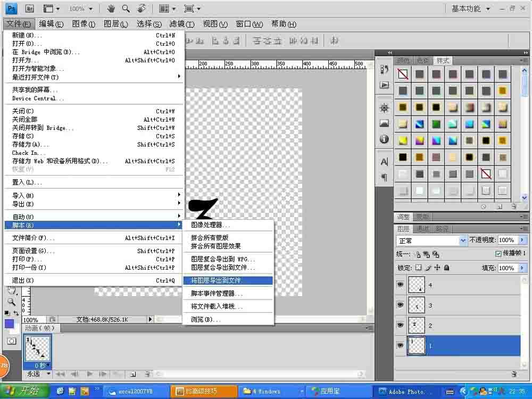The width and height of the screenshot is (532, 399).
Task: Hide layer 4 using its eye icon
Action: 400,285
